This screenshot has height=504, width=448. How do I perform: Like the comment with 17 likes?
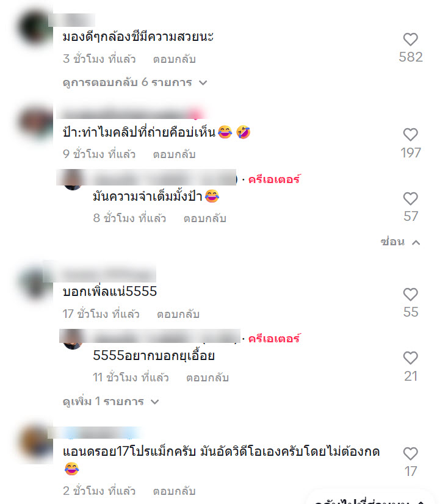pyautogui.click(x=410, y=454)
